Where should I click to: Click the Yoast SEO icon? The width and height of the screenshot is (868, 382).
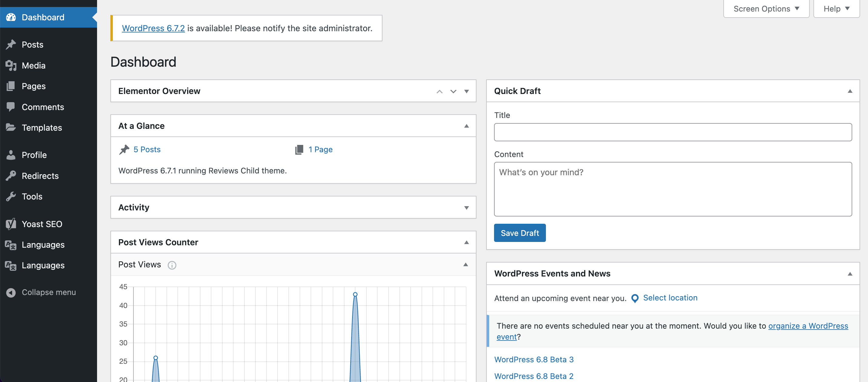10,224
